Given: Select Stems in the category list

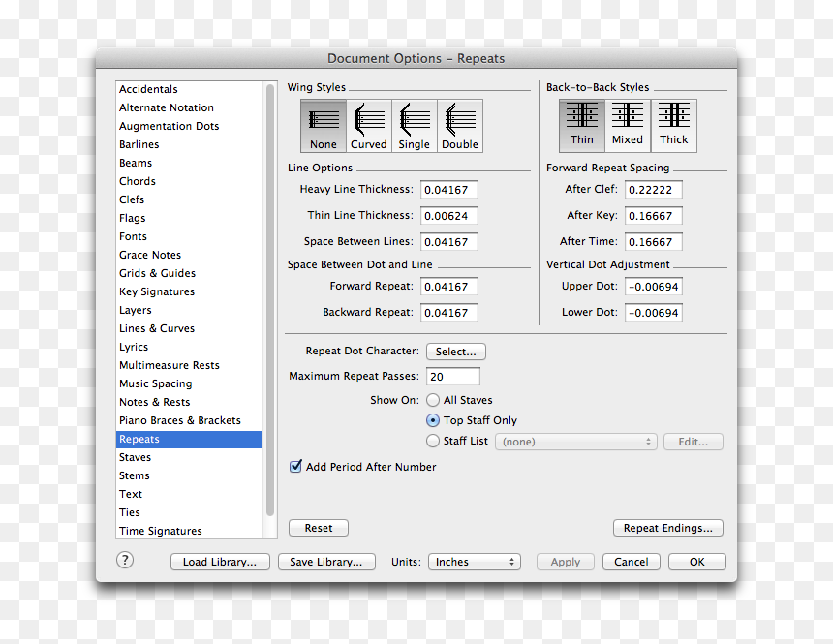Looking at the screenshot, I should tap(189, 476).
